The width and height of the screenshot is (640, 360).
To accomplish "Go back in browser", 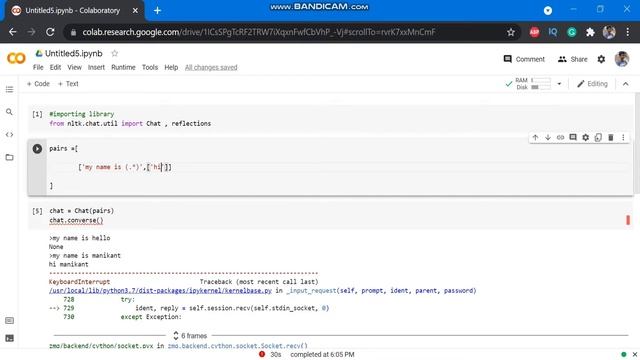I will click(x=13, y=32).
